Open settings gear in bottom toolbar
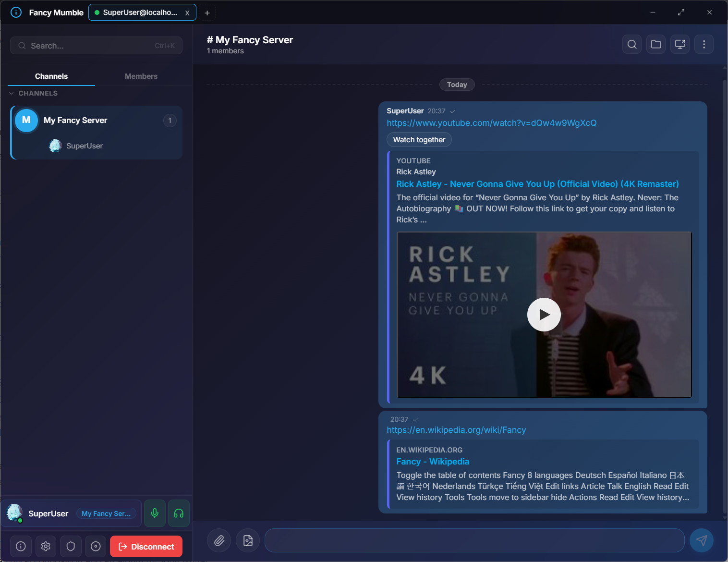This screenshot has width=728, height=562. tap(46, 547)
